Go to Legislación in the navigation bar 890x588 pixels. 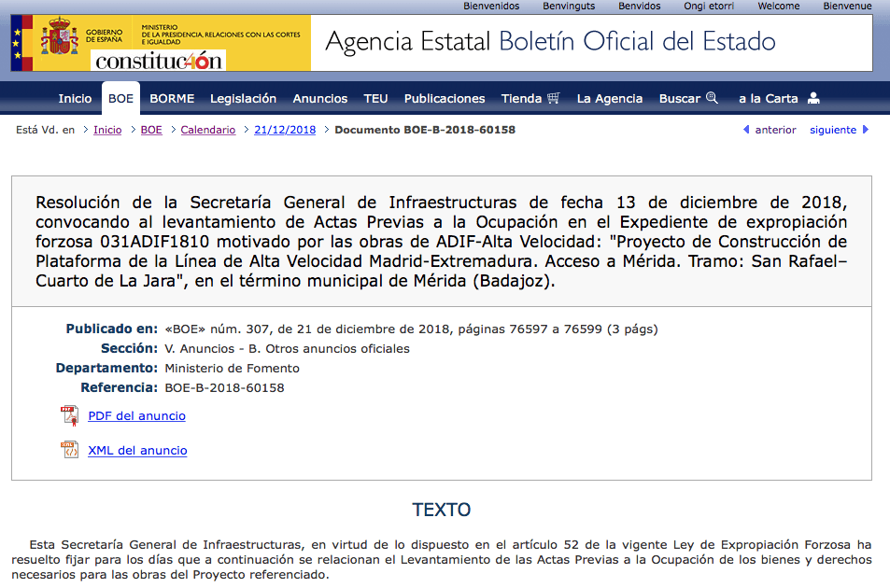243,99
